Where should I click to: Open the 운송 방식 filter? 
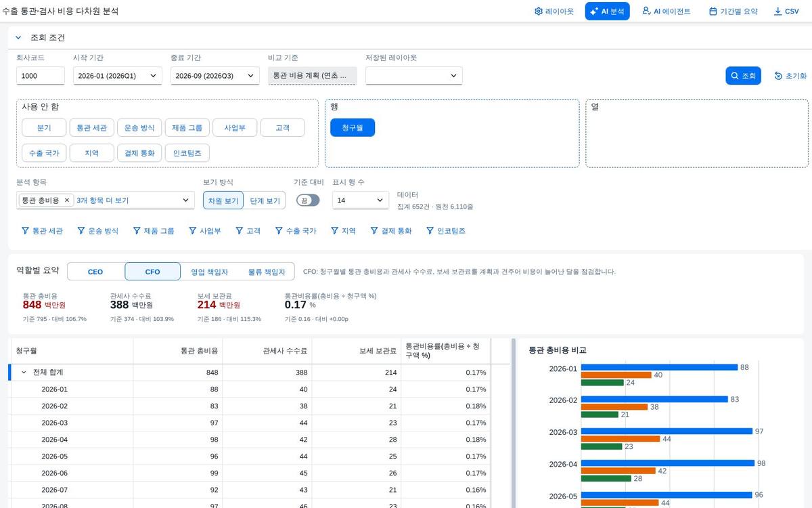coord(98,231)
